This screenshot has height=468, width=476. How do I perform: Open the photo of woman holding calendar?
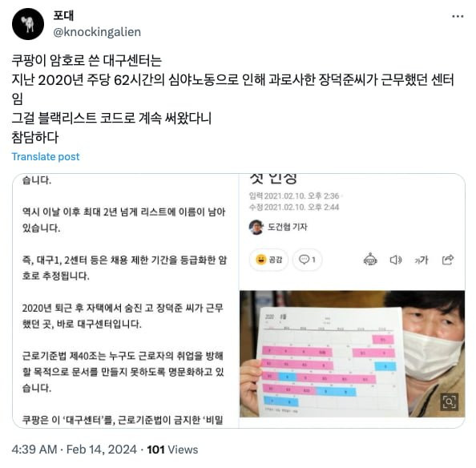[x=352, y=354]
